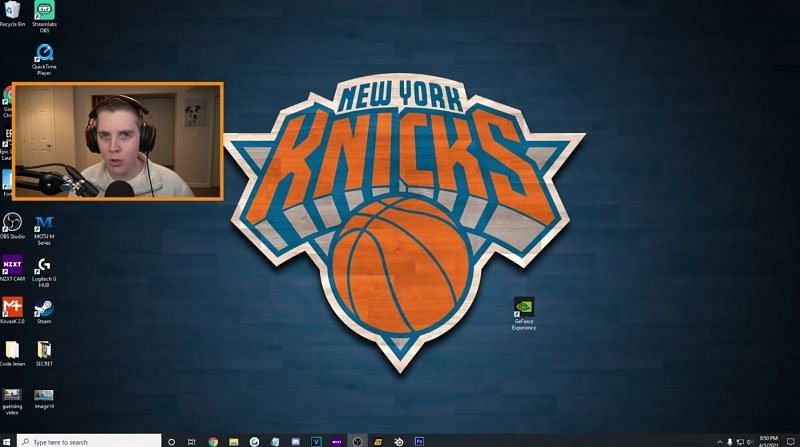This screenshot has width=800, height=447.
Task: Open the volume control in system tray
Action: coord(750,442)
